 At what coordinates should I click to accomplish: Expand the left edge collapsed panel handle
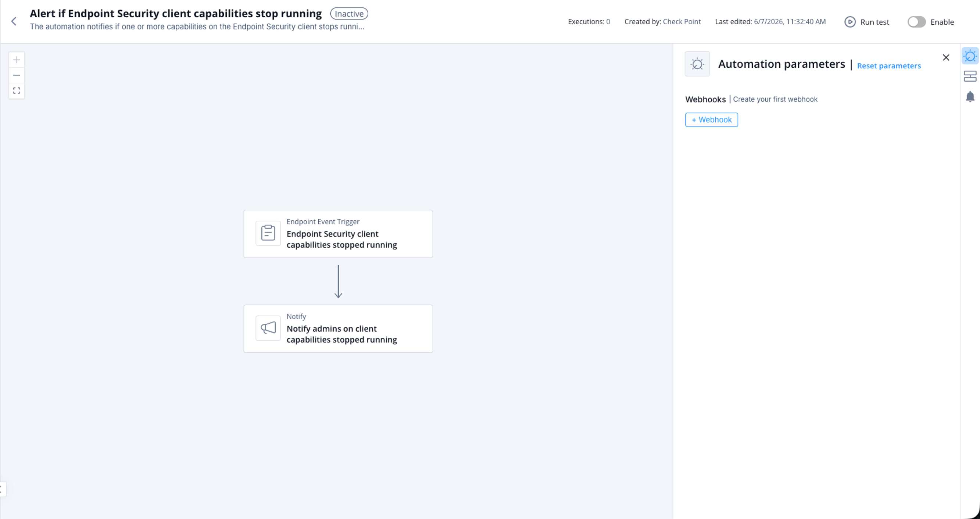click(x=2, y=489)
